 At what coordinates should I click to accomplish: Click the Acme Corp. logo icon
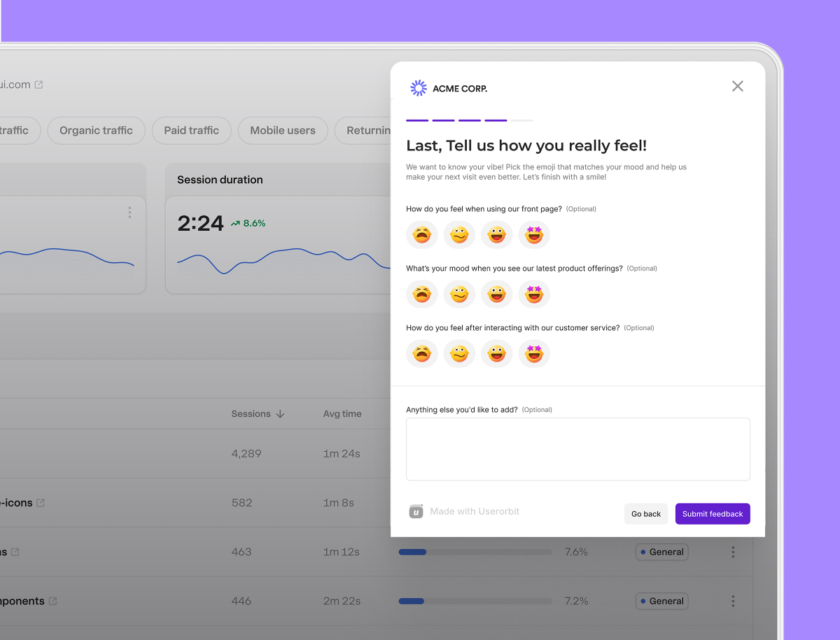click(419, 88)
